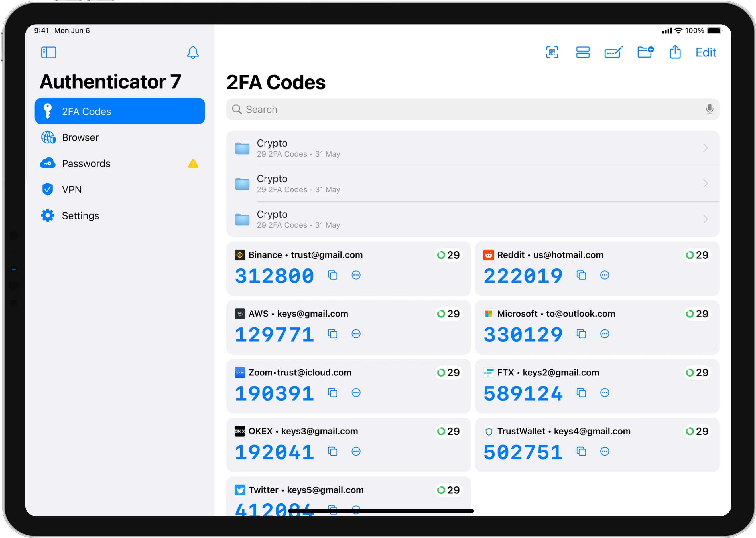
Task: Tap the AWS logo icon
Action: tap(240, 314)
